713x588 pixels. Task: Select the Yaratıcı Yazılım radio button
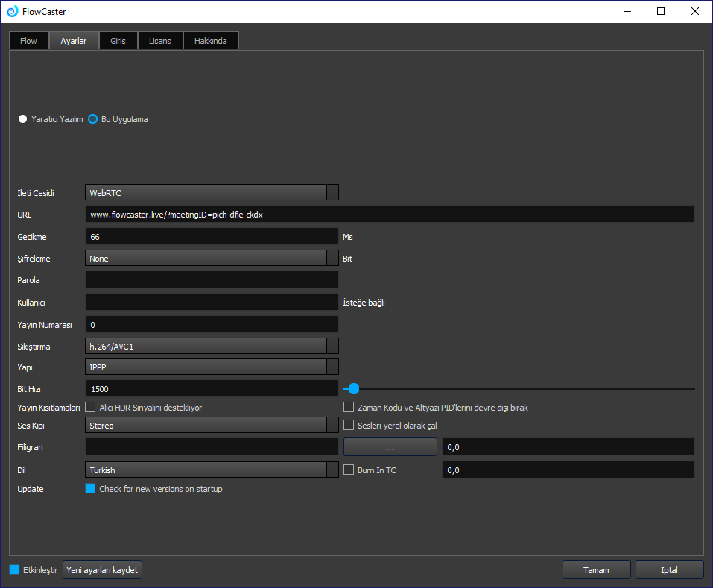[x=23, y=119]
